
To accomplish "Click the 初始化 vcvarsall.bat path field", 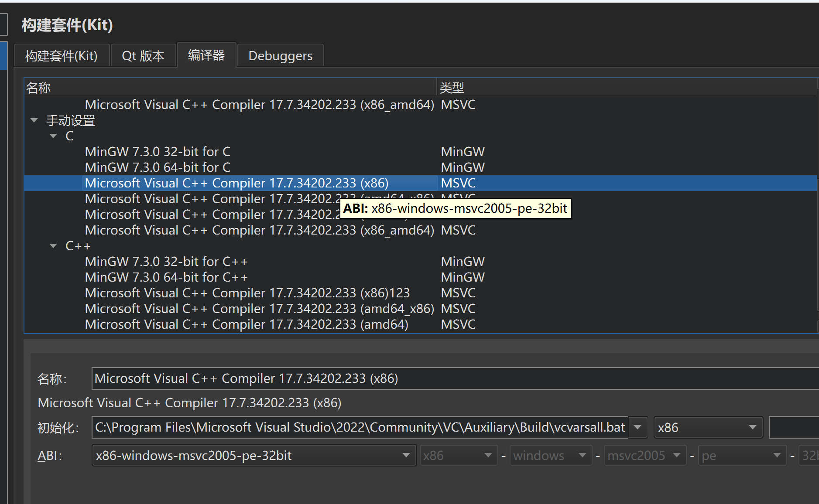I will tap(360, 427).
